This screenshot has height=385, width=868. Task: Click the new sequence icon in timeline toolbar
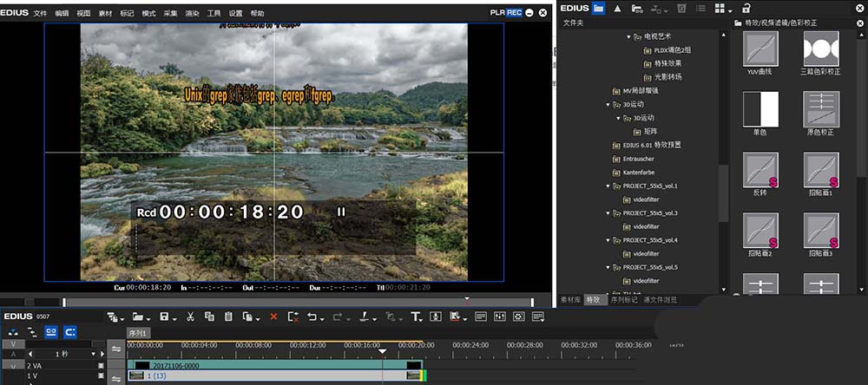click(x=112, y=316)
